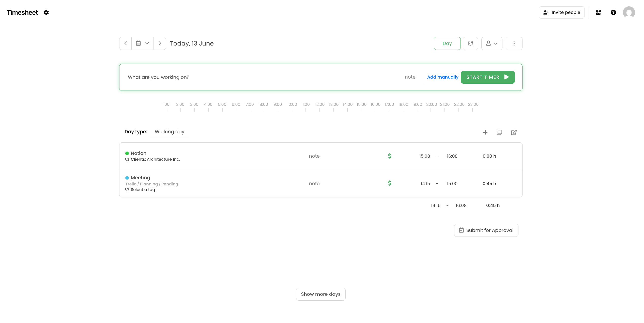Toggle billable dollar sign on Notion entry

[x=390, y=156]
